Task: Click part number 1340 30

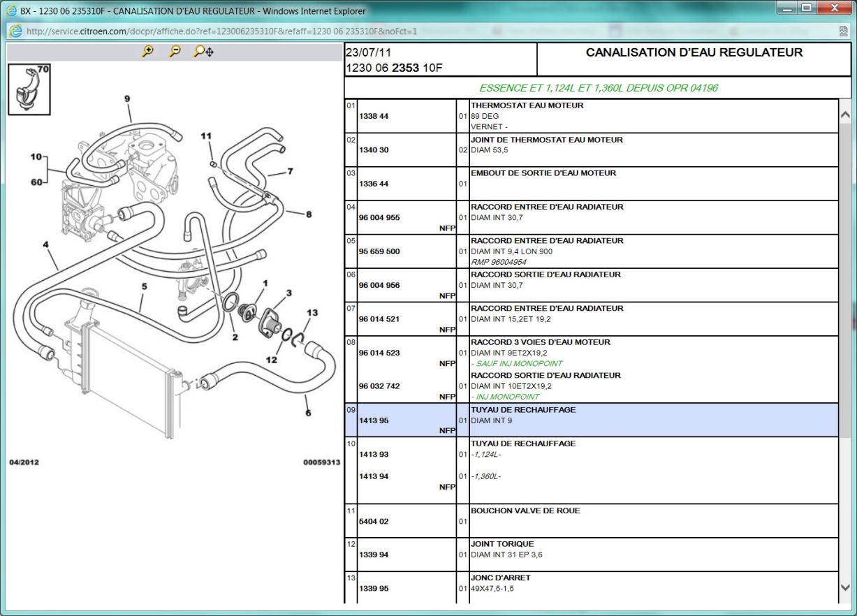Action: click(374, 150)
